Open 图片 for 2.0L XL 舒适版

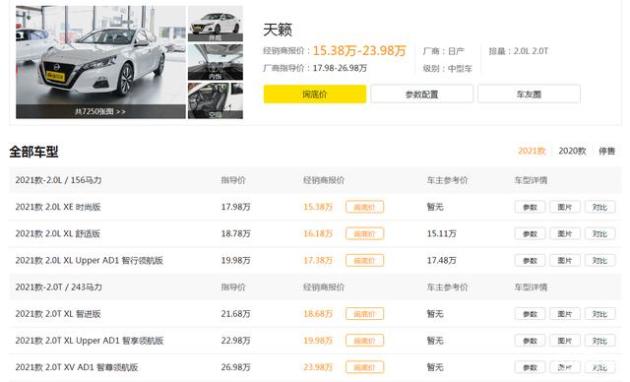click(565, 233)
